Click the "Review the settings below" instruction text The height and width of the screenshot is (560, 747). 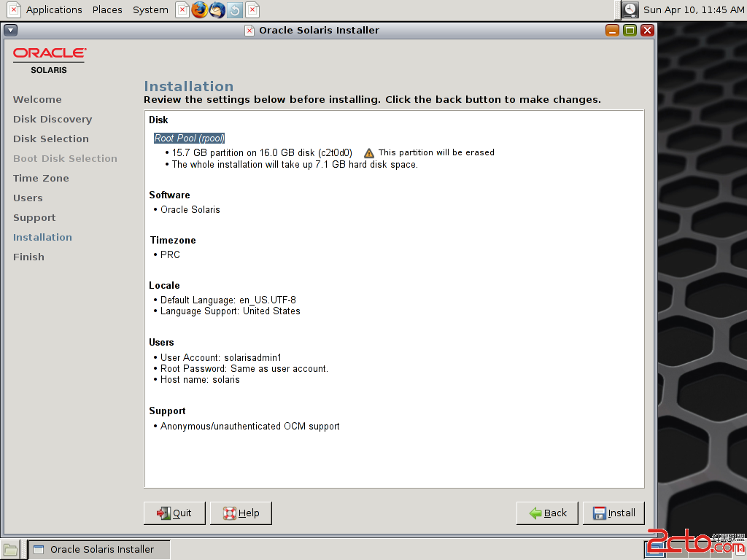tap(372, 99)
